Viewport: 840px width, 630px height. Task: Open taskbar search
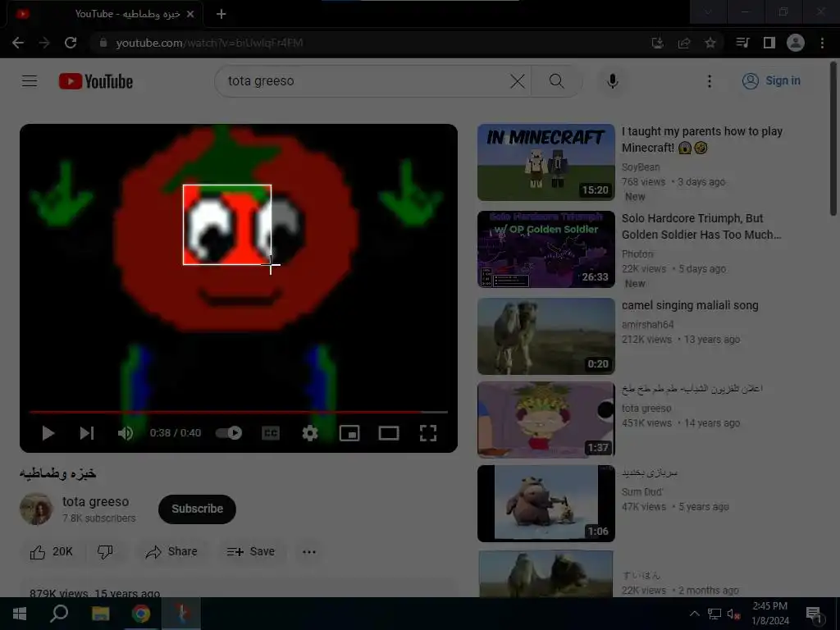[59, 614]
